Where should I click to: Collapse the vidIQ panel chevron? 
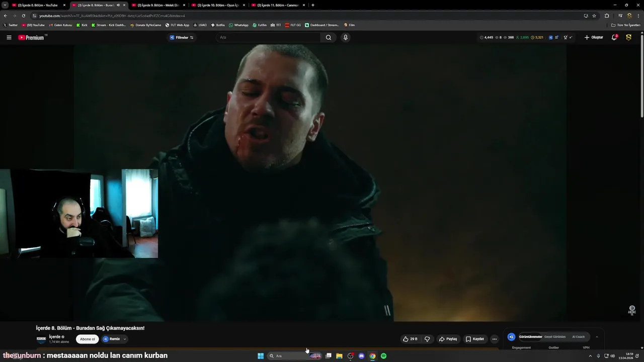point(597,337)
